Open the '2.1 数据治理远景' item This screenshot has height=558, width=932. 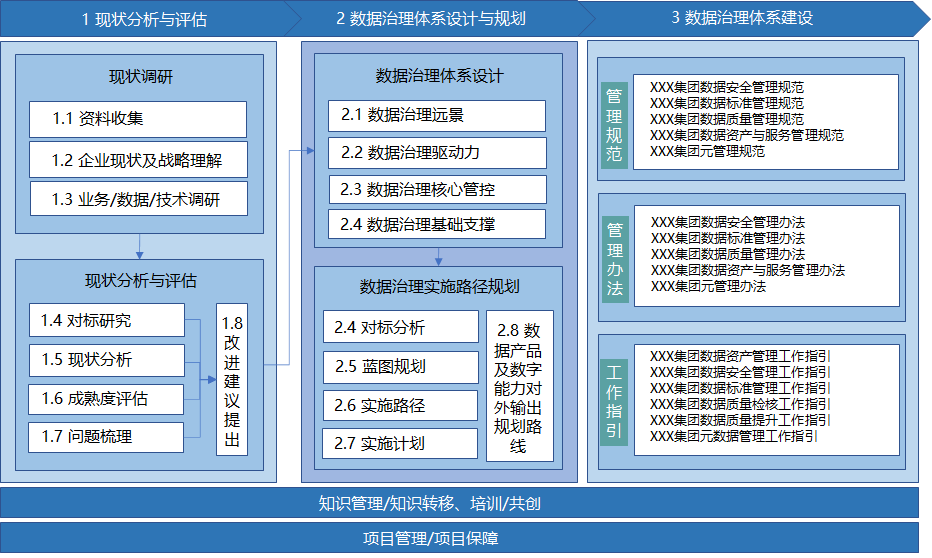437,115
